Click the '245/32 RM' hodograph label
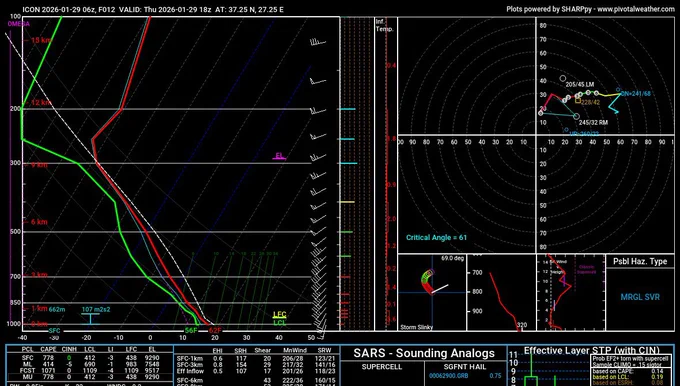 593,123
